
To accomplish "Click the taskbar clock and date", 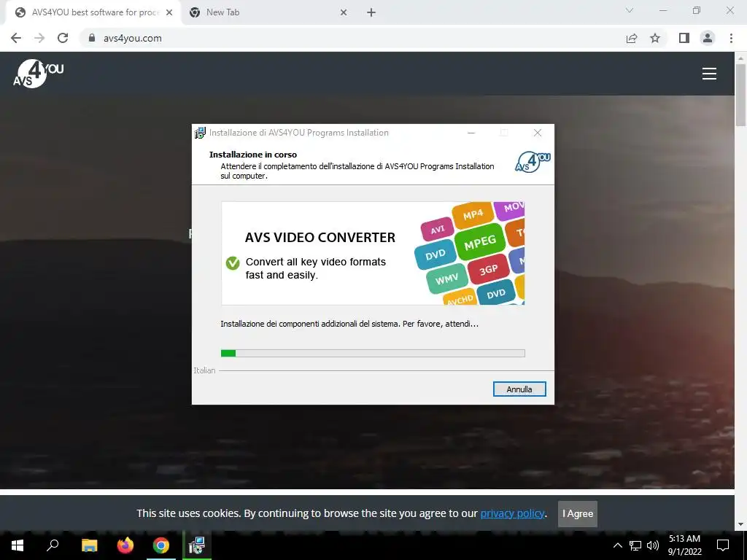I will coord(684,545).
